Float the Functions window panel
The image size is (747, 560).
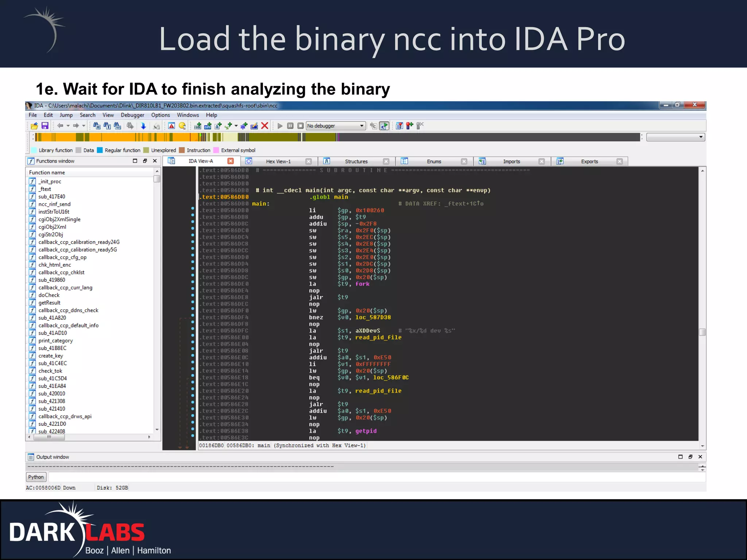(x=145, y=161)
